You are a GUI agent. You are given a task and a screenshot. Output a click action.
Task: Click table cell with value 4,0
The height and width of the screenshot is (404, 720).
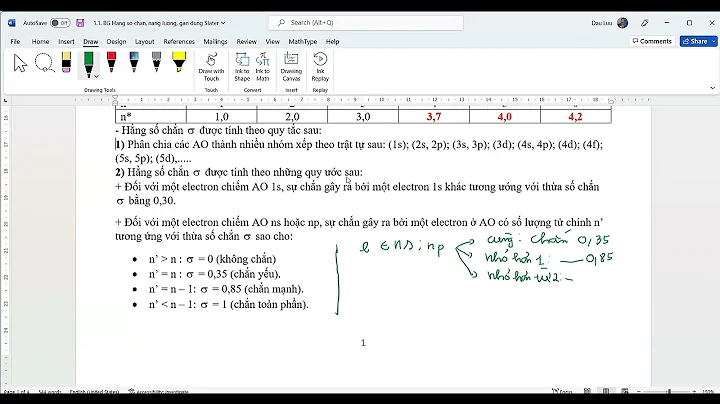coord(505,117)
